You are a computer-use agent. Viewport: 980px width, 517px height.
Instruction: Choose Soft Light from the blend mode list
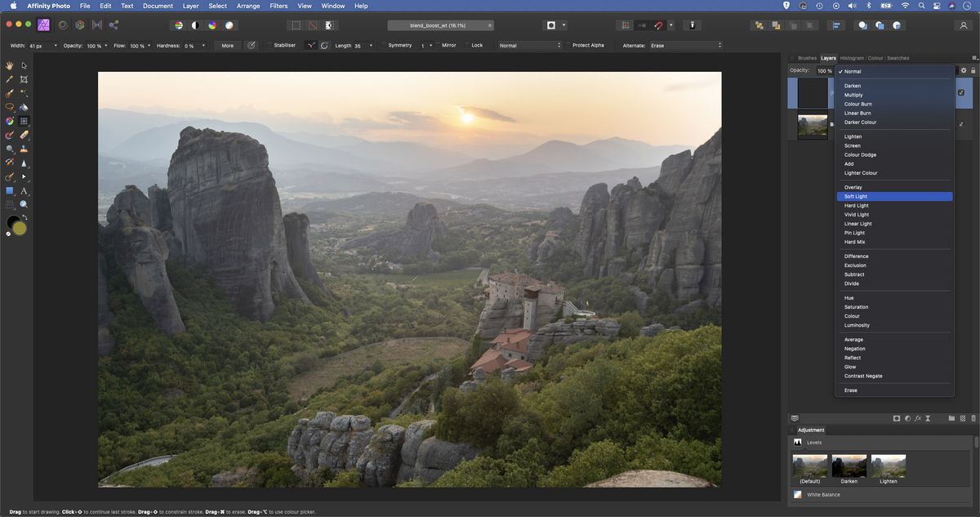tap(857, 196)
